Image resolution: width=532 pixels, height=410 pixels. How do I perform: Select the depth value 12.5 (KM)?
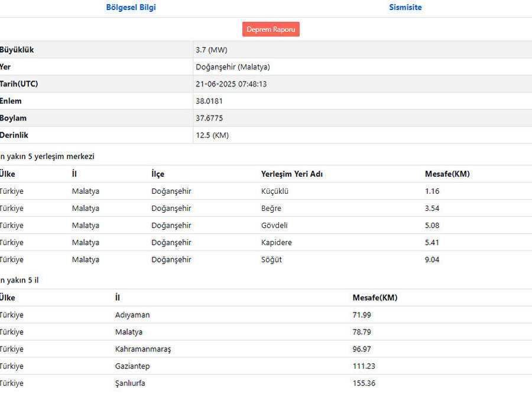point(212,136)
